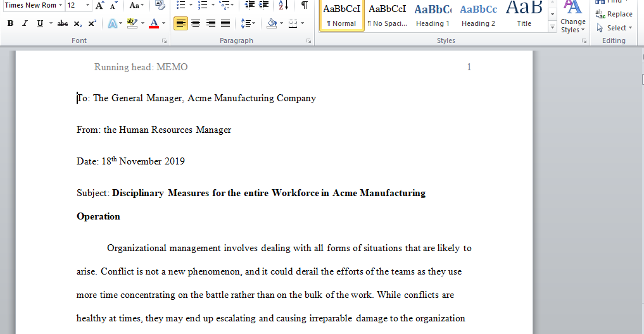Justify the paragraph text
Screen dimensions: 644x334
click(x=225, y=23)
